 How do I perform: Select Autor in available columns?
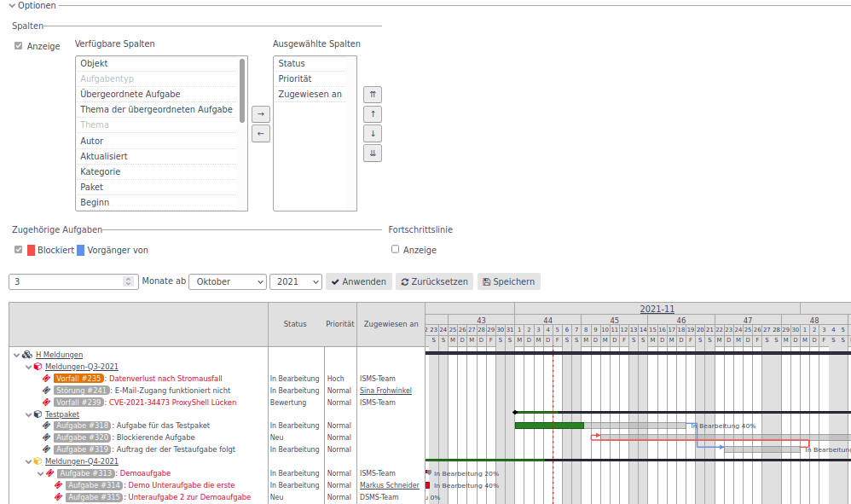(x=157, y=141)
